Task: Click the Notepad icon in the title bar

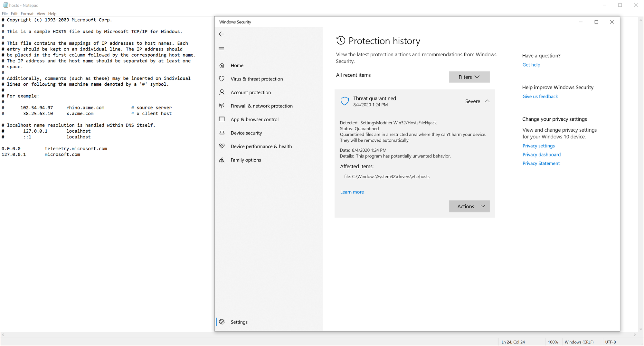Action: point(5,5)
